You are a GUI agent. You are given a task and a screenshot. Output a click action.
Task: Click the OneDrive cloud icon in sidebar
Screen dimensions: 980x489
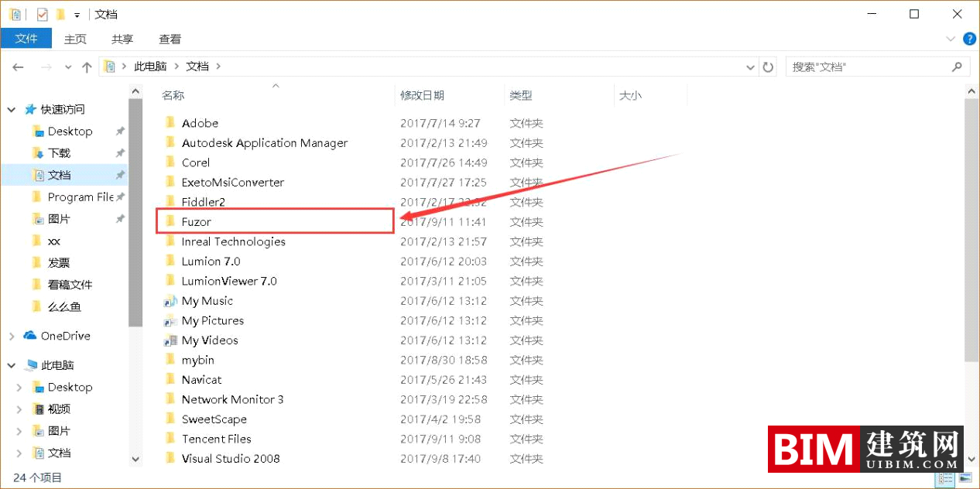point(30,336)
